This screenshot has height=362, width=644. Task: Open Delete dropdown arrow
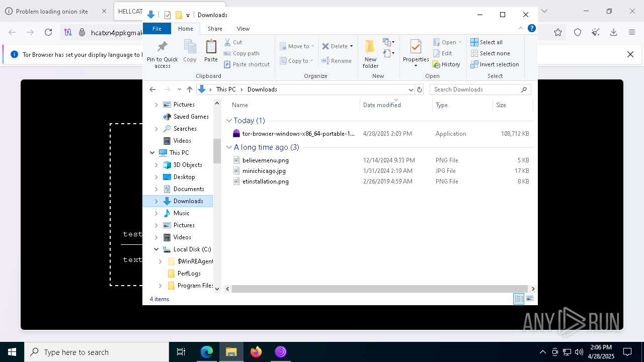(x=351, y=46)
